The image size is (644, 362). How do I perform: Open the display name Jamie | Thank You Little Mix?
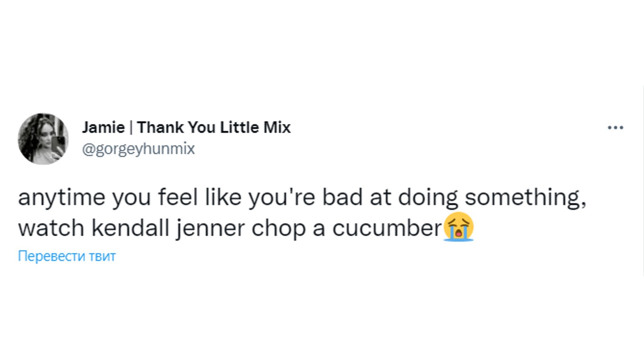coord(186,128)
